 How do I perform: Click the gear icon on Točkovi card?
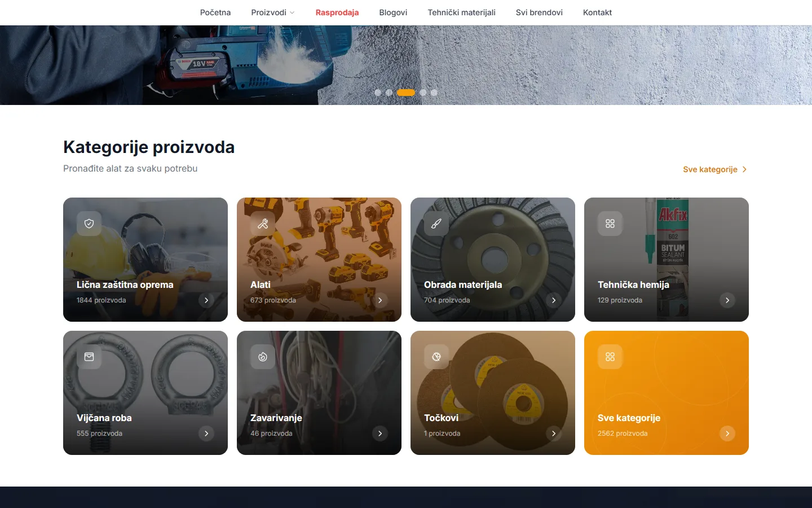click(x=436, y=357)
